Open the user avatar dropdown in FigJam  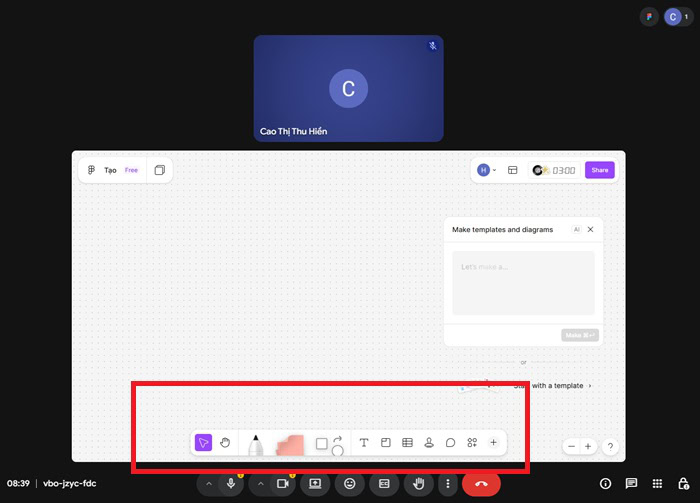pyautogui.click(x=487, y=170)
